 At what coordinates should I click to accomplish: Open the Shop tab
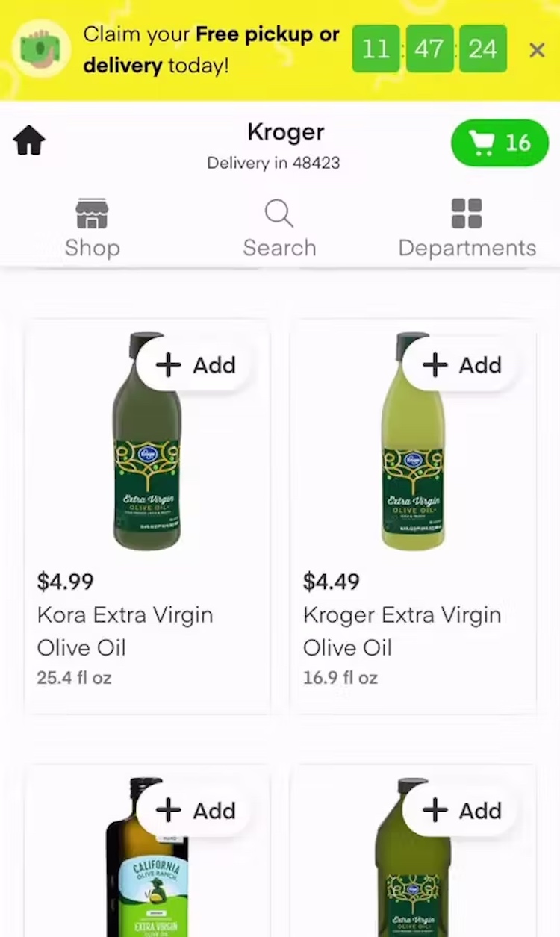92,228
